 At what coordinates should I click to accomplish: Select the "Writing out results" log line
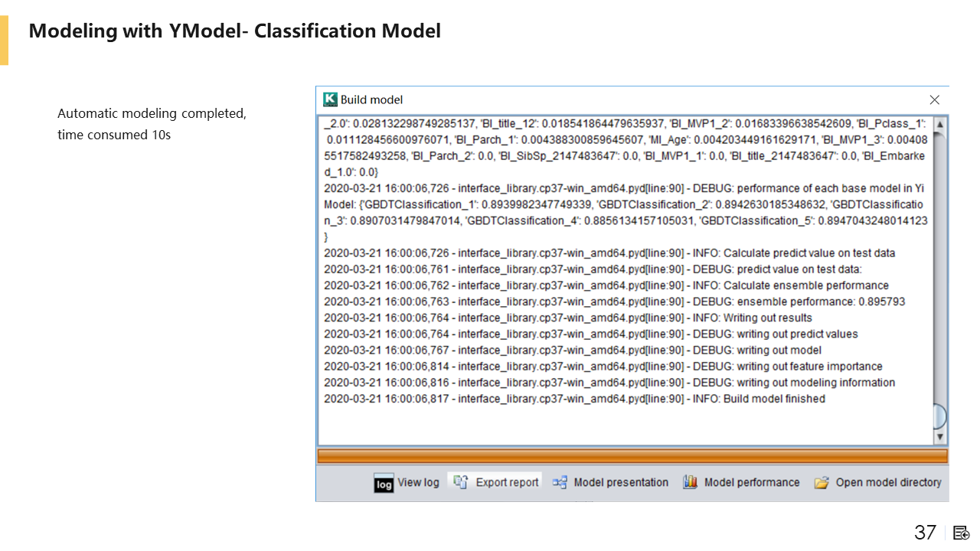[x=568, y=318]
